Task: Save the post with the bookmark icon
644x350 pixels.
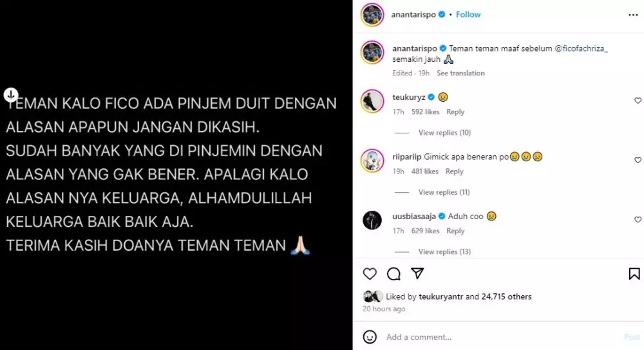Action: [634, 274]
